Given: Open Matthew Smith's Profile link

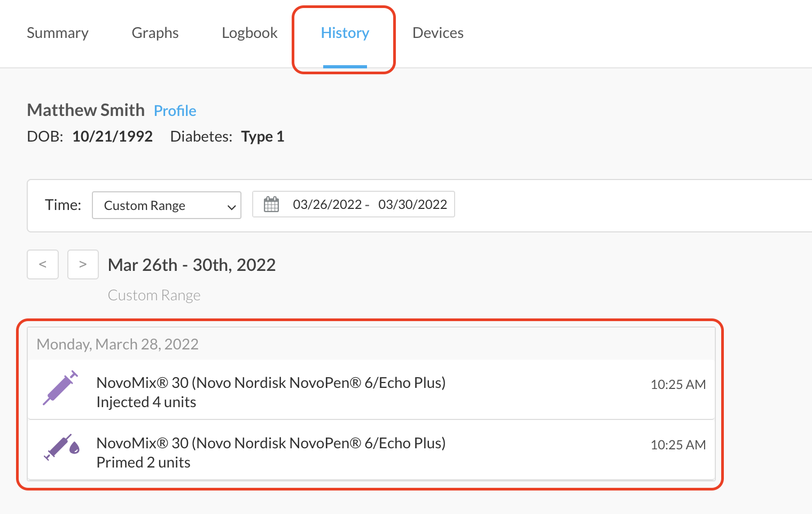Looking at the screenshot, I should coord(175,111).
